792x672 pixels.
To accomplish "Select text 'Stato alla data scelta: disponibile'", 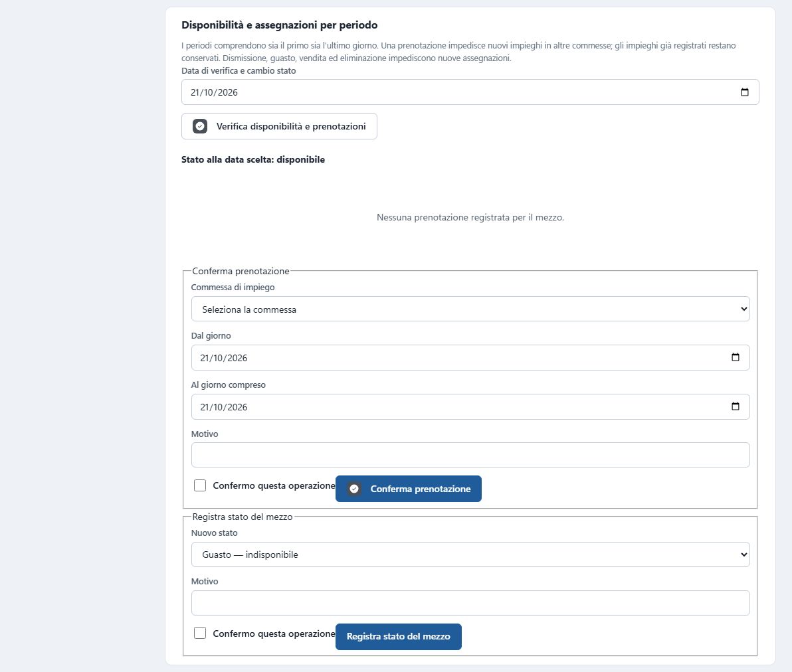I will click(253, 159).
